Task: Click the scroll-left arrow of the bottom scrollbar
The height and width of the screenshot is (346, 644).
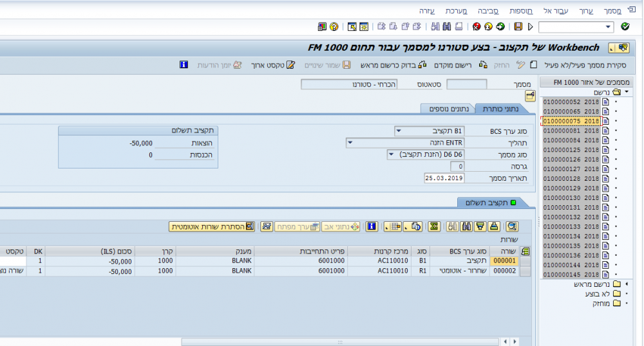Action: coord(505,341)
